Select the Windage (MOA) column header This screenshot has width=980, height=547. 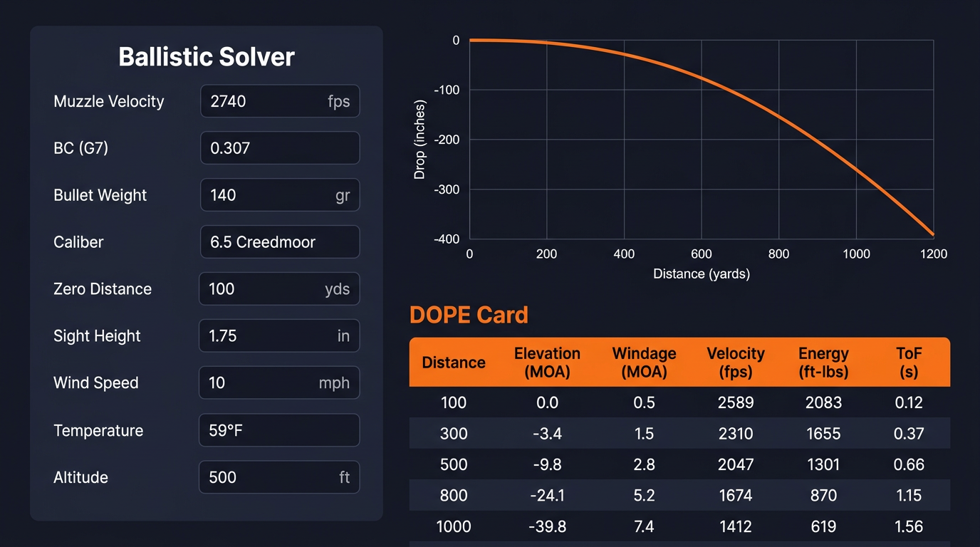pos(644,363)
